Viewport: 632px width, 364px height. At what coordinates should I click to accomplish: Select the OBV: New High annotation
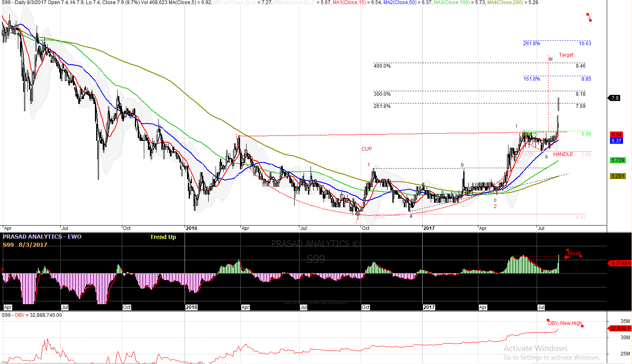(565, 323)
